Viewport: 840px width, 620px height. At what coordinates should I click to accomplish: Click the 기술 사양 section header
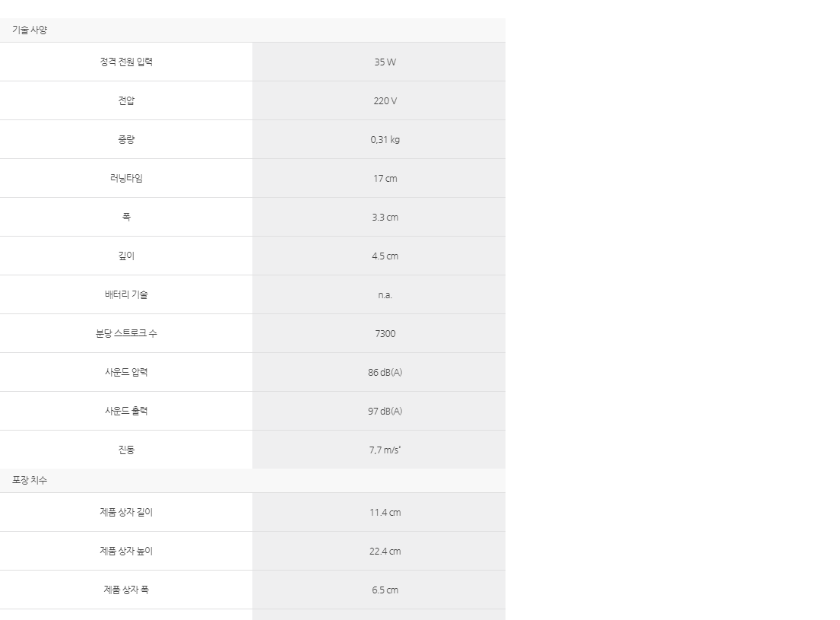pos(30,30)
